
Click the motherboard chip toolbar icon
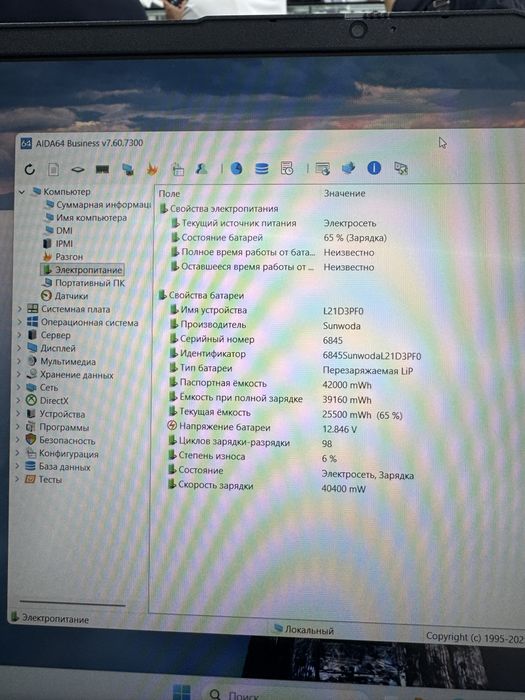78,170
